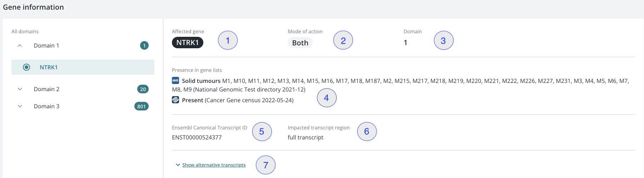This screenshot has width=644, height=178.
Task: Click annotation marker number 2
Action: [343, 40]
